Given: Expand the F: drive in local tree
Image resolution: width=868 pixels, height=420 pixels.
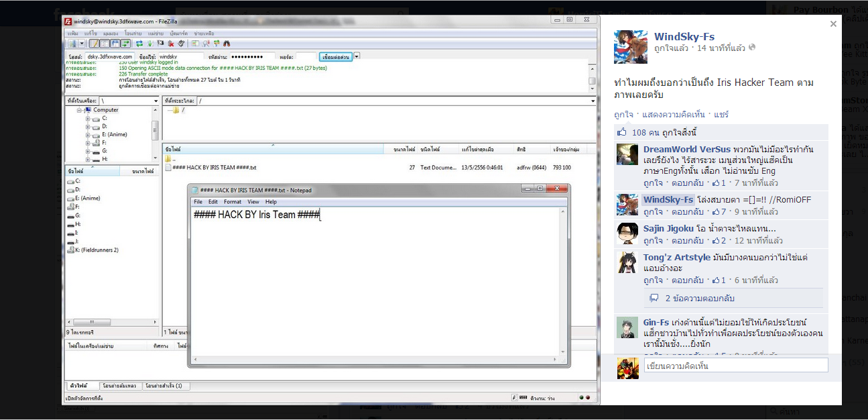Looking at the screenshot, I should pos(88,143).
